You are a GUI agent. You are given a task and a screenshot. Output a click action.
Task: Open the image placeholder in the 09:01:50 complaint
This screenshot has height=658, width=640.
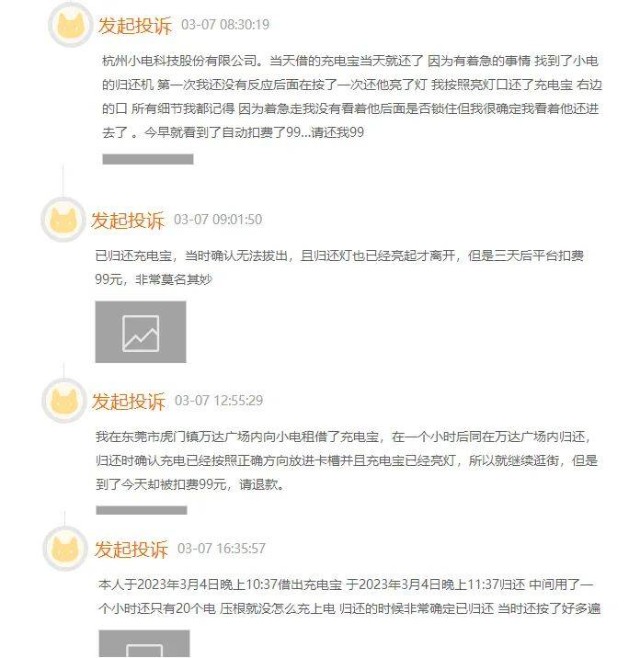coord(141,332)
